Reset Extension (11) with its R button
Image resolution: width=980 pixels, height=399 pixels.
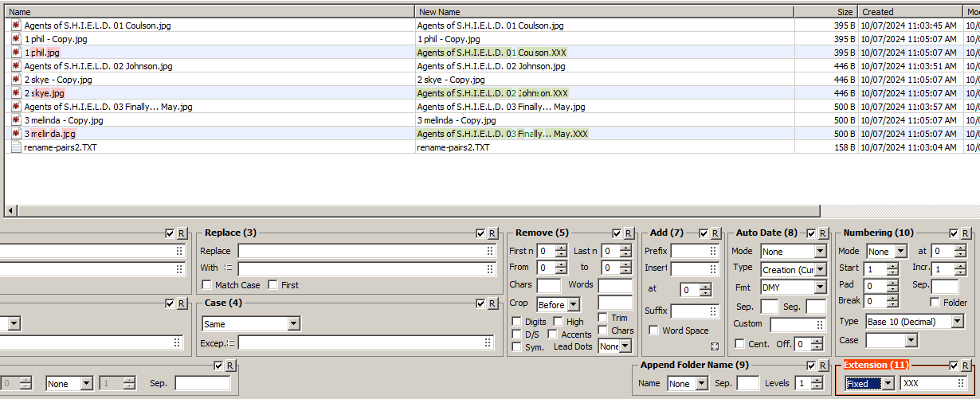pos(966,366)
